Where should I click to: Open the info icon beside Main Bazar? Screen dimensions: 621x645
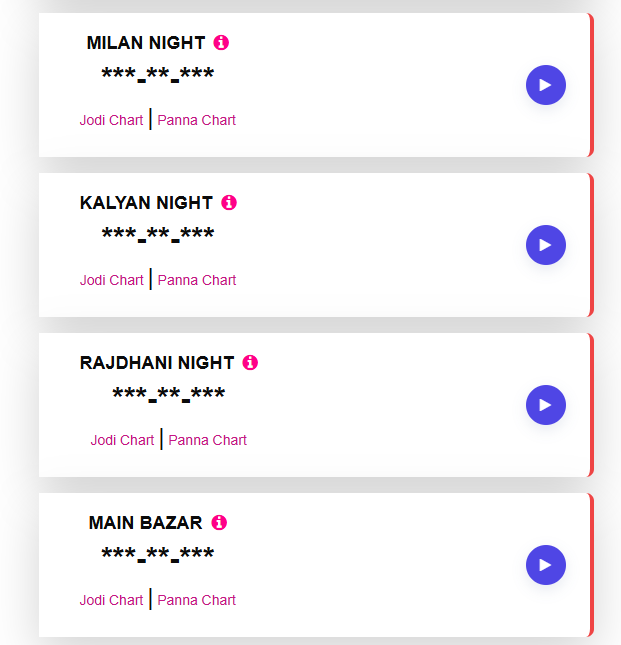pos(219,523)
